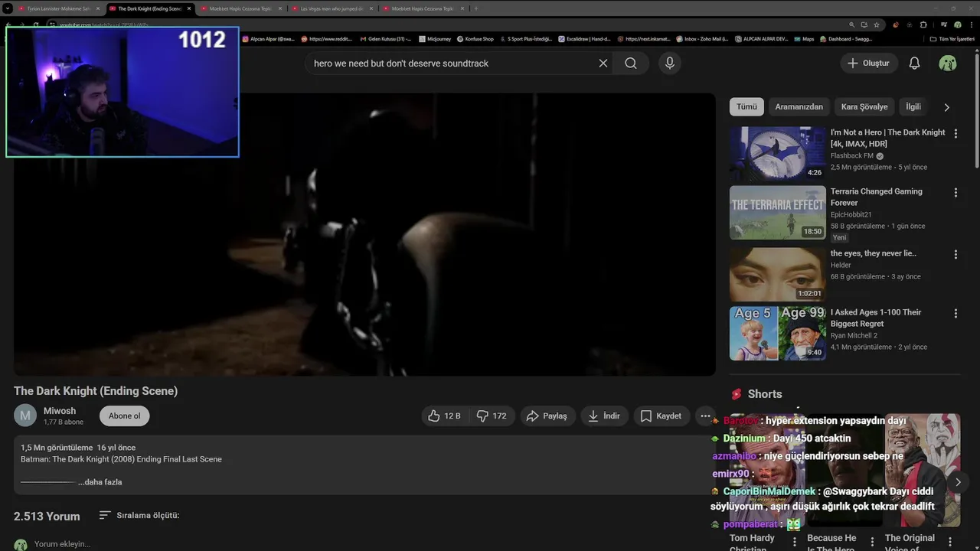Open options for I Asked Ages 1-100 video
This screenshot has height=551, width=980.
(955, 313)
